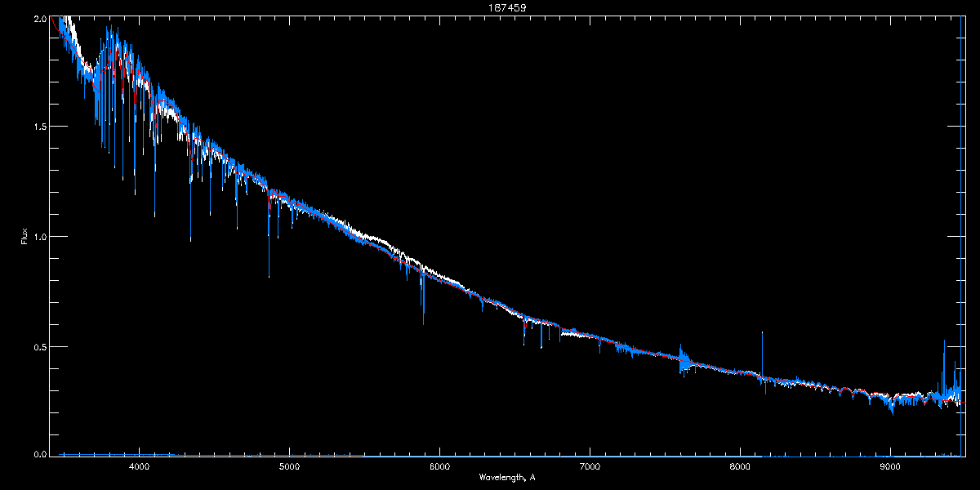Image resolution: width=980 pixels, height=490 pixels.
Task: Click the narrow emission spike near 8150 Å
Action: (763, 353)
